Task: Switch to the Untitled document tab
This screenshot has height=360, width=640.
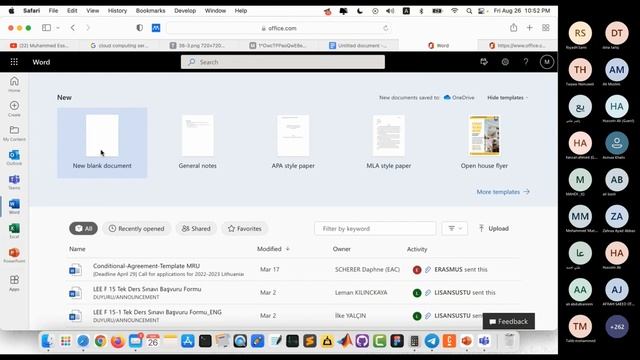Action: (358, 45)
